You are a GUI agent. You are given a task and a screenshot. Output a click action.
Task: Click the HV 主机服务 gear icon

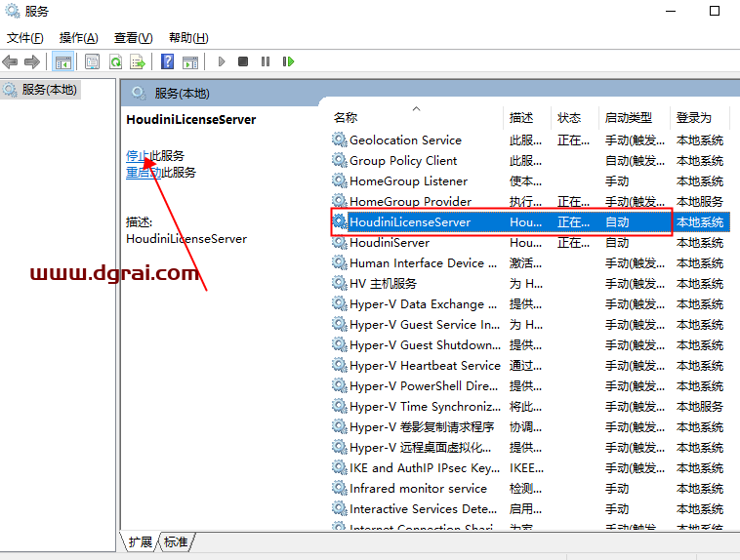click(340, 283)
